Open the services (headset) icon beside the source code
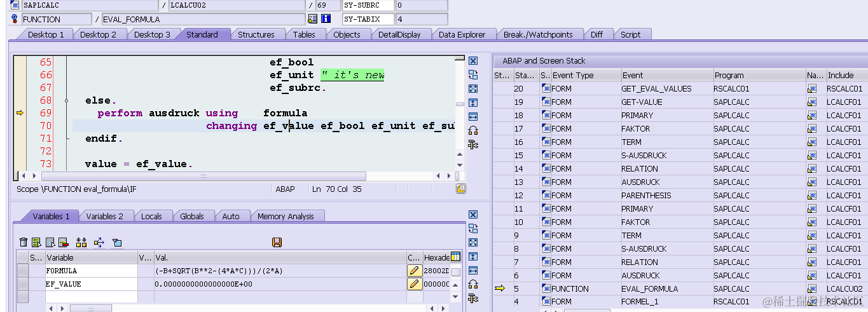The image size is (868, 312). point(472,131)
